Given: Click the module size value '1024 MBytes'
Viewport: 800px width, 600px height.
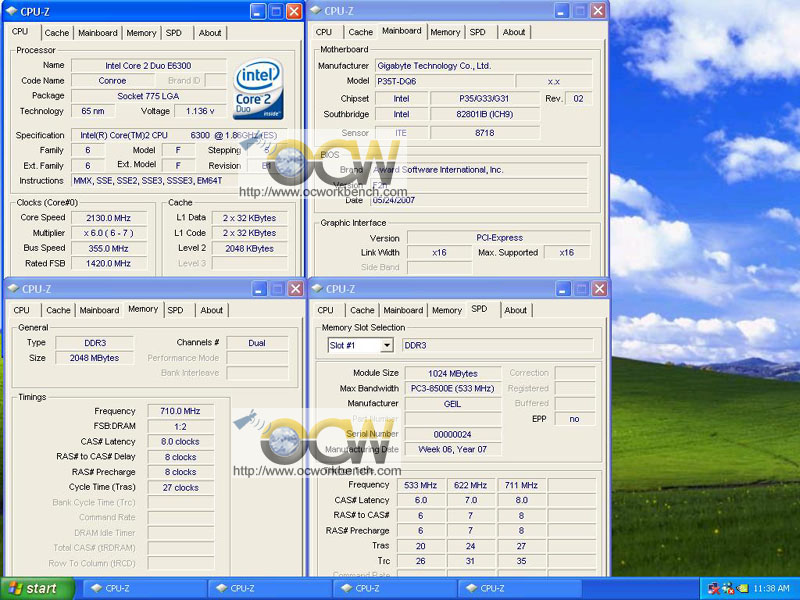Looking at the screenshot, I should [x=453, y=373].
